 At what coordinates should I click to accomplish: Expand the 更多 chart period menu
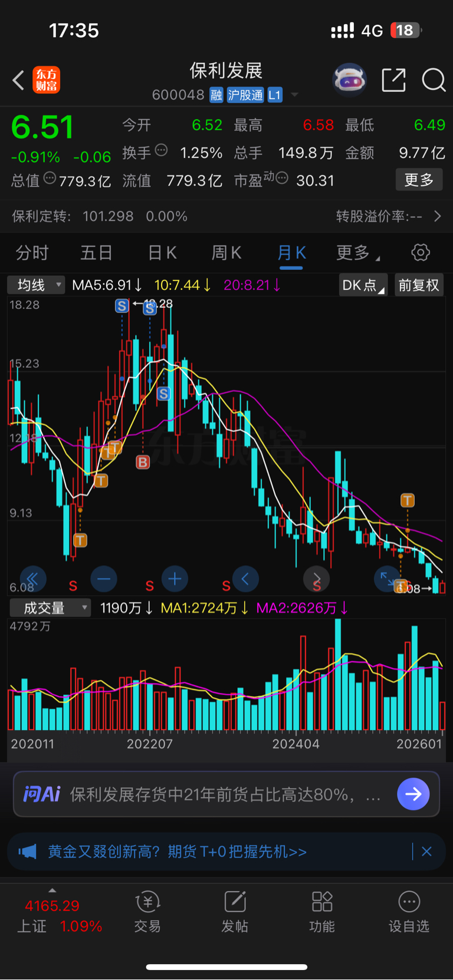coord(357,253)
